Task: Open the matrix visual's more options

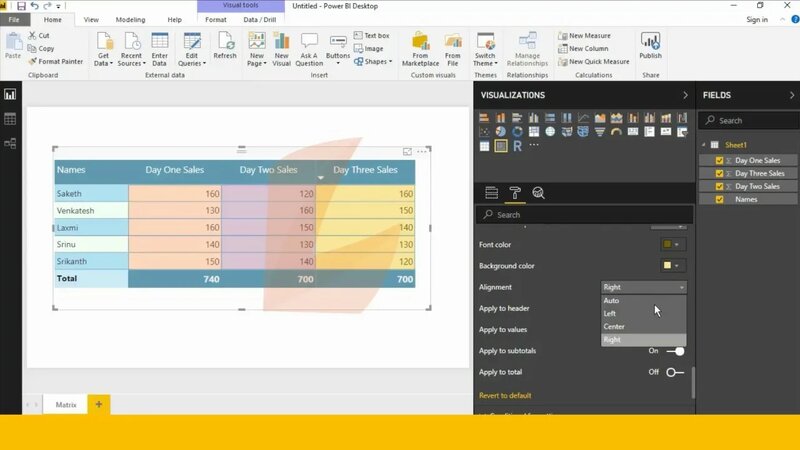Action: [421, 152]
